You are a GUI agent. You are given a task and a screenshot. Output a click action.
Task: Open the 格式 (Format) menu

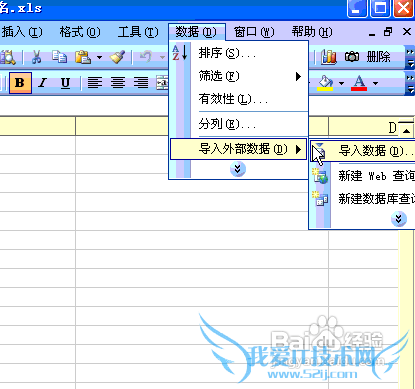coord(80,32)
